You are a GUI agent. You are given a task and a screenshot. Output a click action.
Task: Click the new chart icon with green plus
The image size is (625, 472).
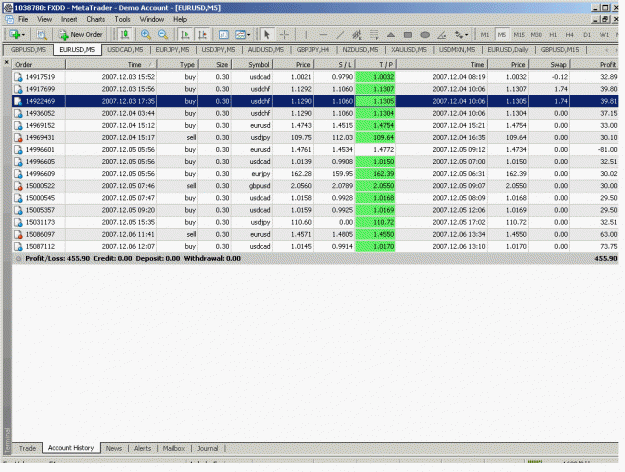click(16, 35)
